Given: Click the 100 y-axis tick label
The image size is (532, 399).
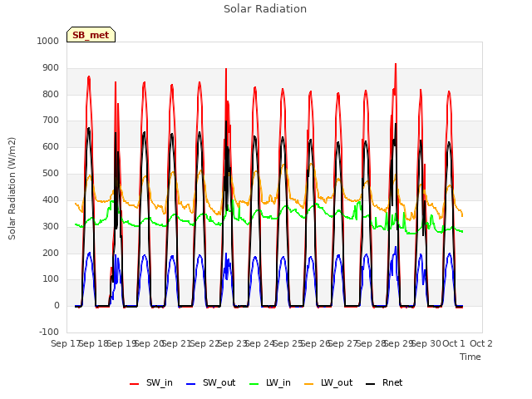Looking at the screenshot, I should click(x=51, y=279).
